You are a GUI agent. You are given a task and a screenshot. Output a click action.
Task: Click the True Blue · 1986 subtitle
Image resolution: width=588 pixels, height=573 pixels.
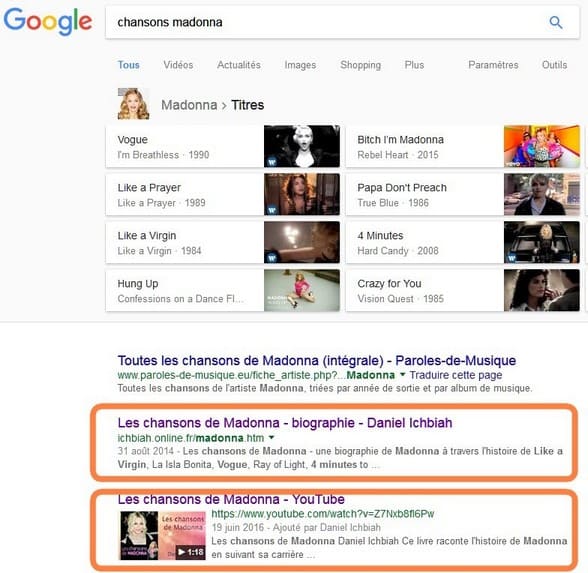tap(393, 203)
